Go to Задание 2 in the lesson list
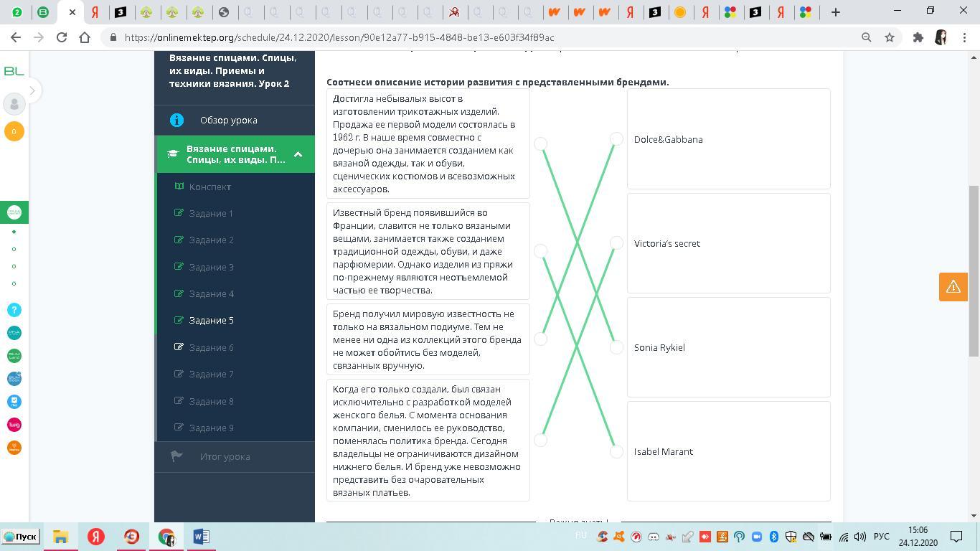The height and width of the screenshot is (551, 980). [x=211, y=240]
